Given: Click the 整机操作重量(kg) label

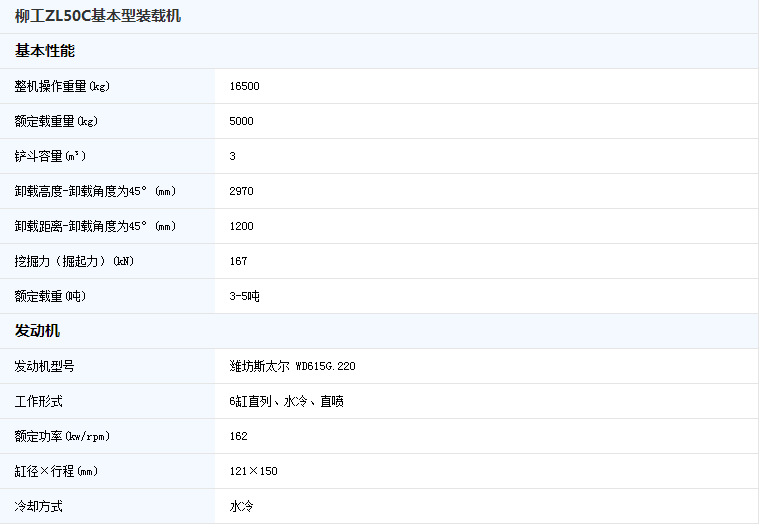Looking at the screenshot, I should pyautogui.click(x=62, y=87).
